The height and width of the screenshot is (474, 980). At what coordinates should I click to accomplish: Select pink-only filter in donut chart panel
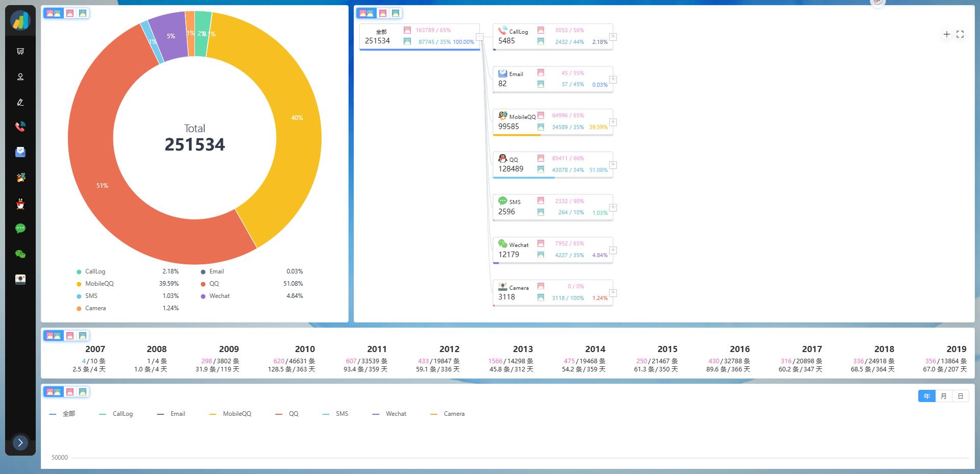[x=70, y=13]
